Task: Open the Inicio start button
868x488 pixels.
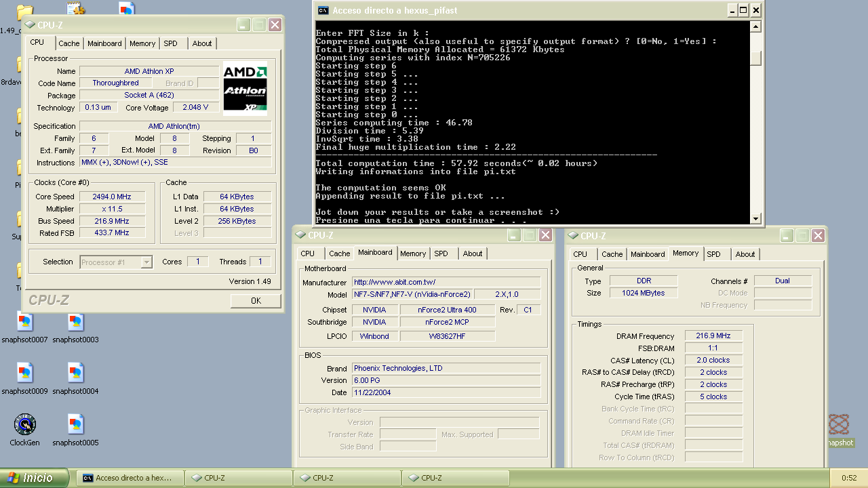Action: tap(35, 478)
